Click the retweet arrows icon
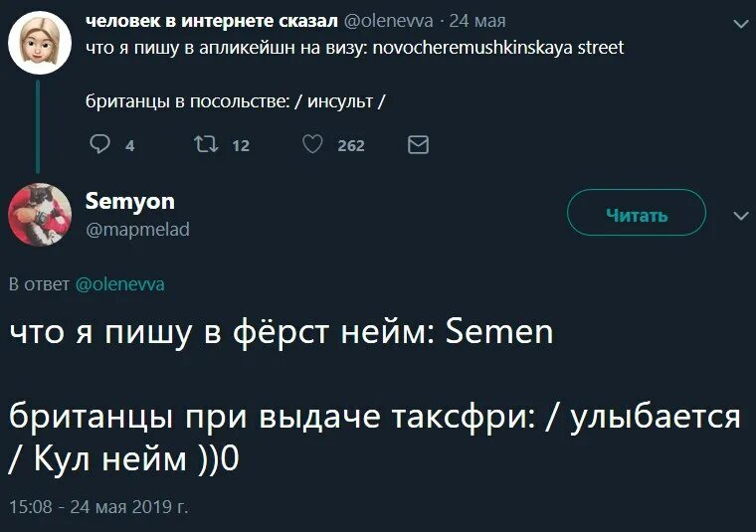 pyautogui.click(x=204, y=145)
